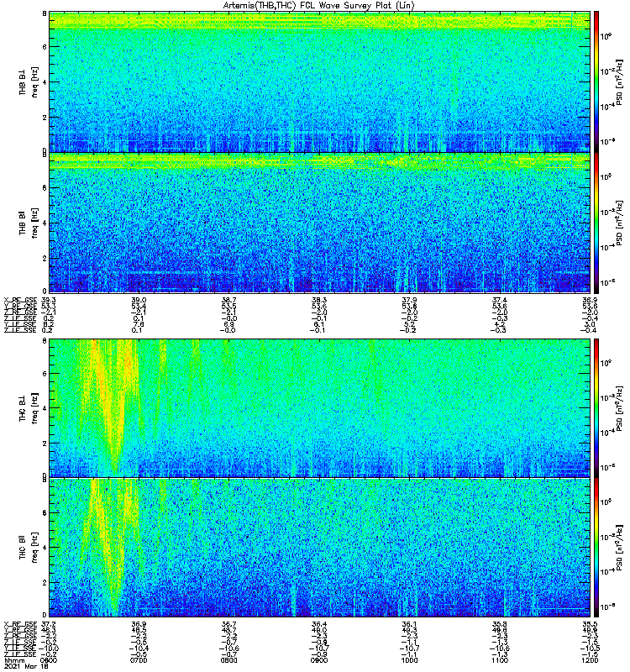Click the date label '2021 Mar 18'

tap(26, 666)
